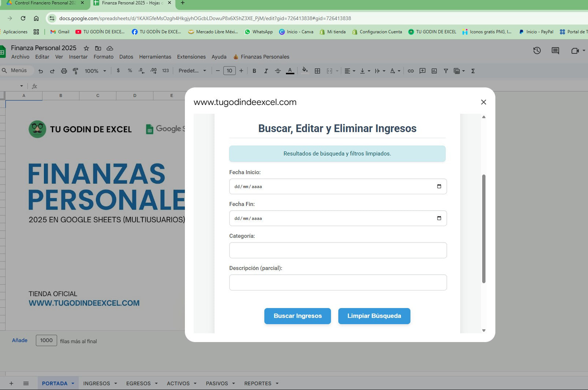Open text wrapping dropdown

(x=380, y=71)
